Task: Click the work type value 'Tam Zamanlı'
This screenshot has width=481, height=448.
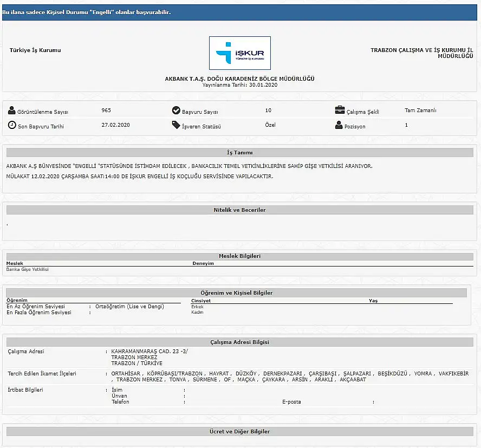Action: tap(420, 110)
